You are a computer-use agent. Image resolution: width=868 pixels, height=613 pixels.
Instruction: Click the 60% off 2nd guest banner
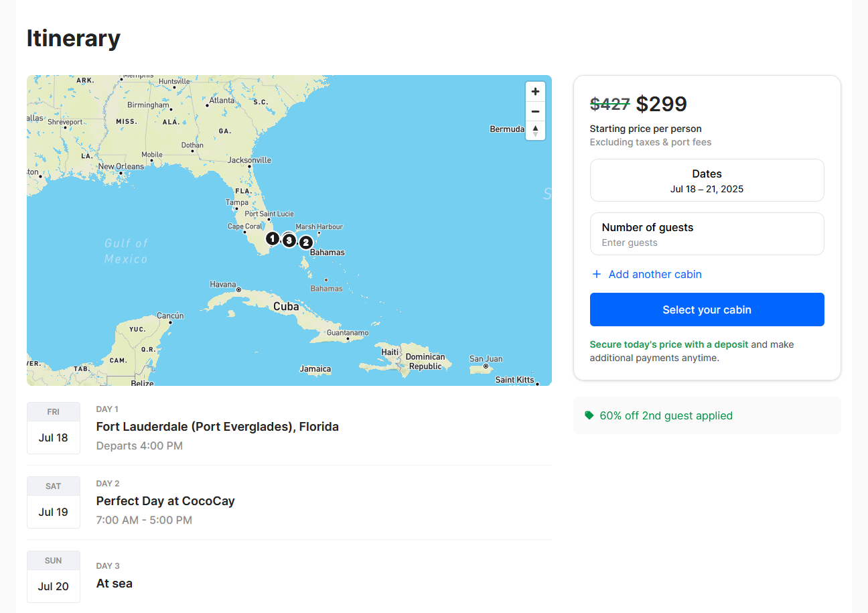[666, 415]
